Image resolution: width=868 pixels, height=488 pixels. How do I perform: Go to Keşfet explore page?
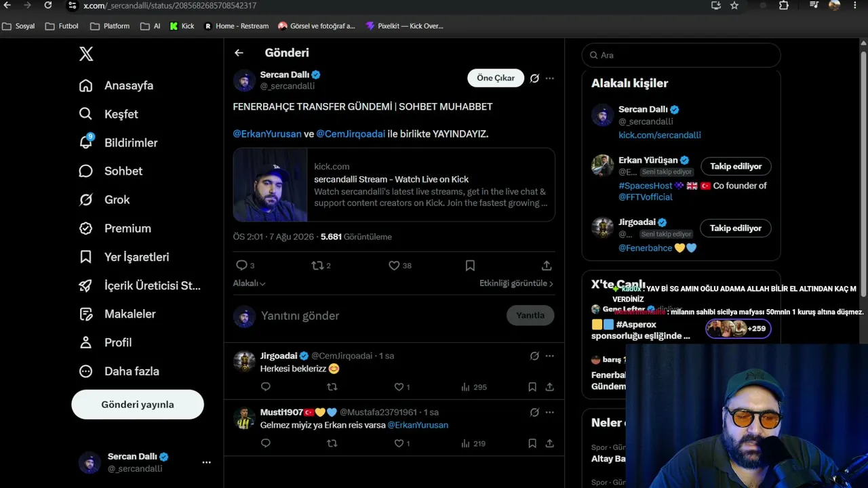[108, 114]
